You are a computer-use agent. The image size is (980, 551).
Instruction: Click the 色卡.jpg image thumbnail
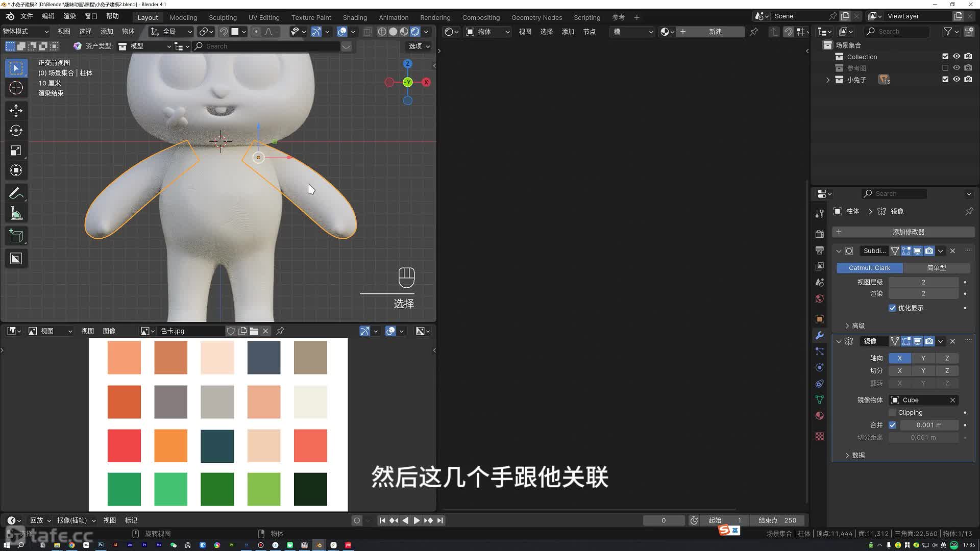pos(148,330)
